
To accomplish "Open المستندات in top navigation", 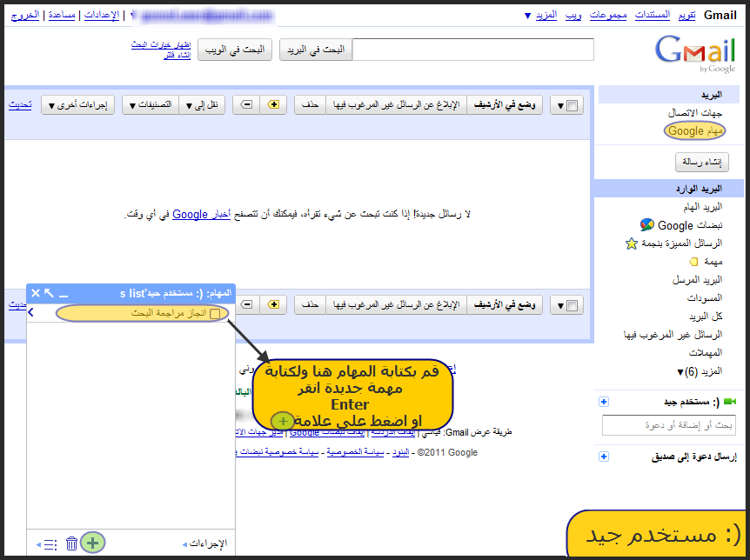I will pos(653,16).
